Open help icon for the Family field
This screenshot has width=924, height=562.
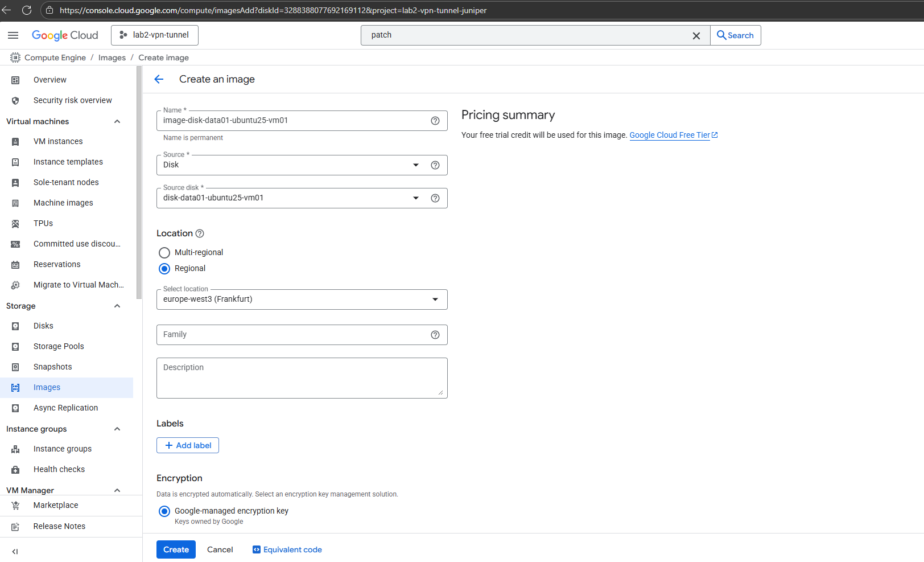(x=435, y=335)
